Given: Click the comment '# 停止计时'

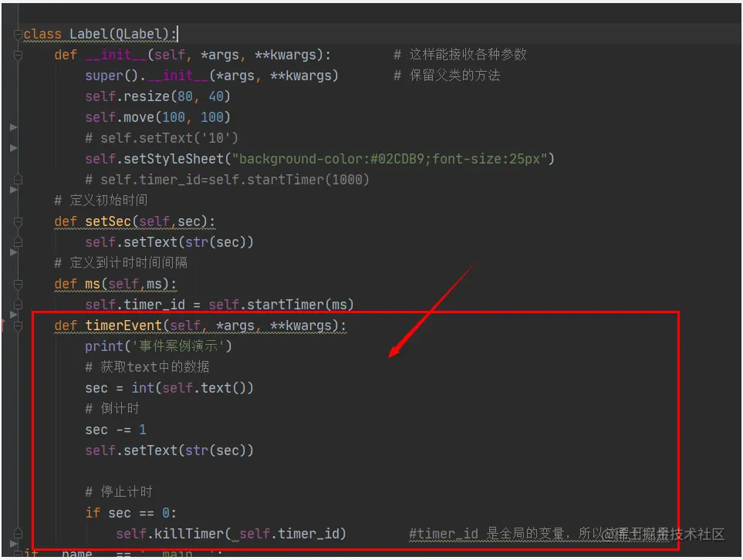Looking at the screenshot, I should click(x=119, y=492).
